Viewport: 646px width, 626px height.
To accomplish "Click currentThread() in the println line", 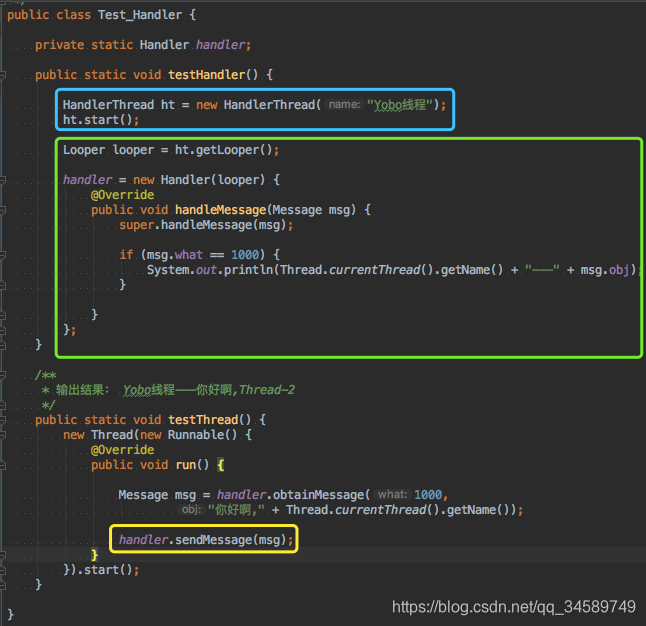I will coord(381,270).
